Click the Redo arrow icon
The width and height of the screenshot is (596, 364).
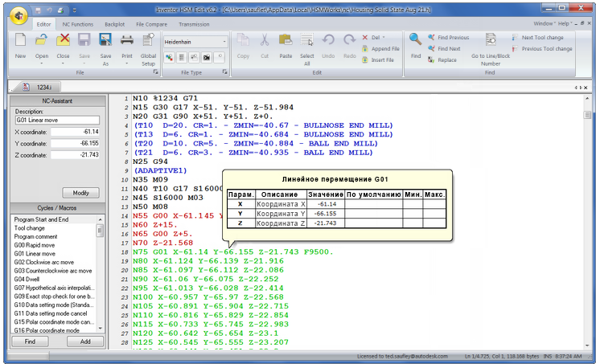click(x=349, y=40)
